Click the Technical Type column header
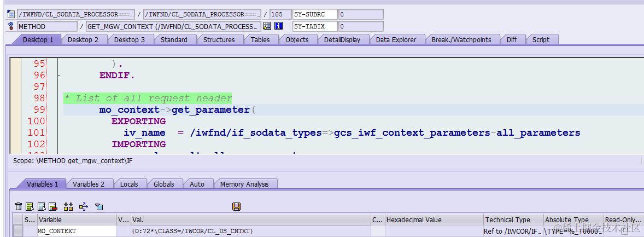The image size is (644, 237). (513, 219)
